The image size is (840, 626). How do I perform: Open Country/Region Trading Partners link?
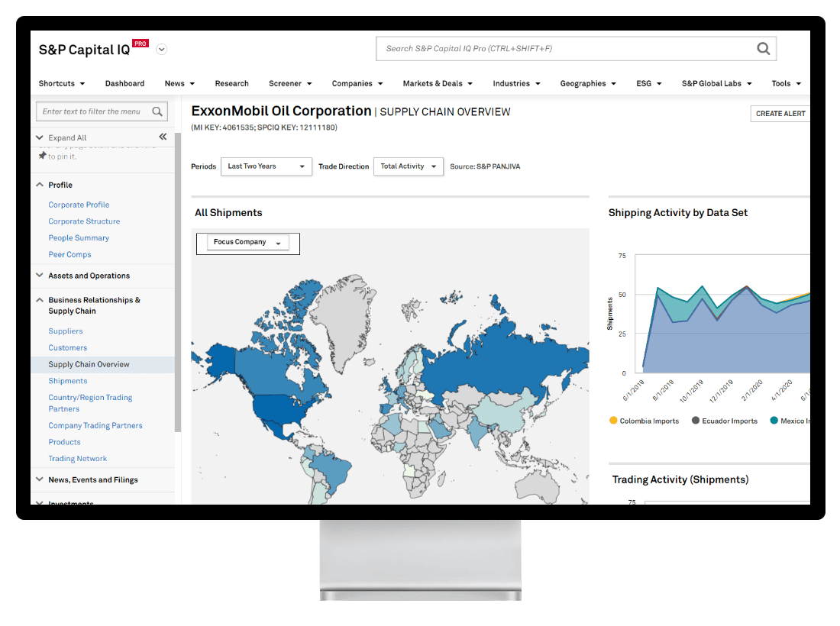tap(90, 402)
